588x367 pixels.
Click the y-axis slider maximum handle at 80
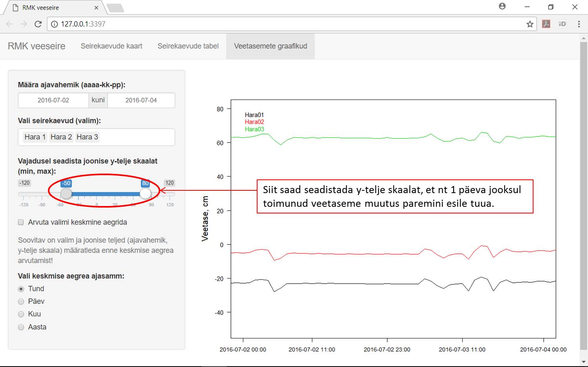[145, 193]
